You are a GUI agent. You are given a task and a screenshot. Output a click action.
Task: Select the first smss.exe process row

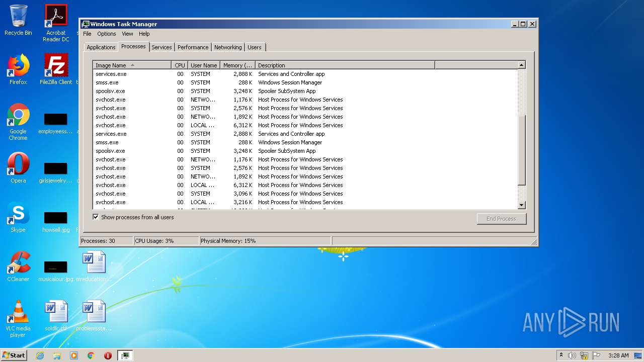click(305, 82)
